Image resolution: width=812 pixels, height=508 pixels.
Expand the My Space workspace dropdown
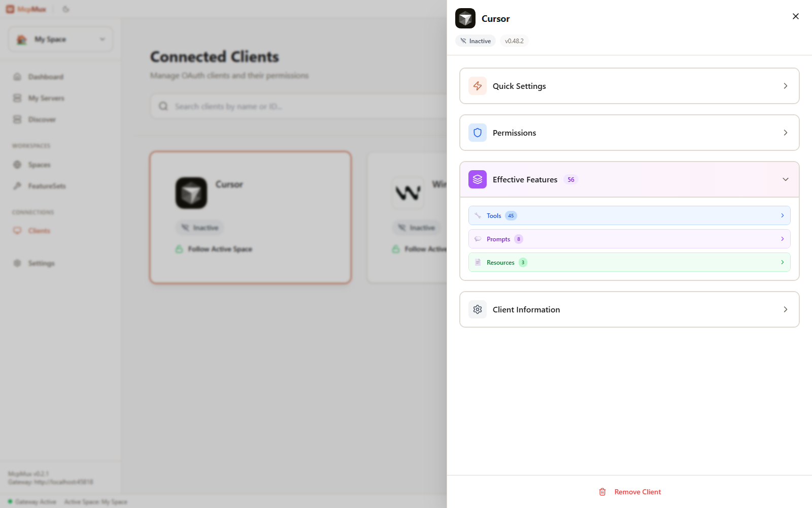click(x=60, y=39)
